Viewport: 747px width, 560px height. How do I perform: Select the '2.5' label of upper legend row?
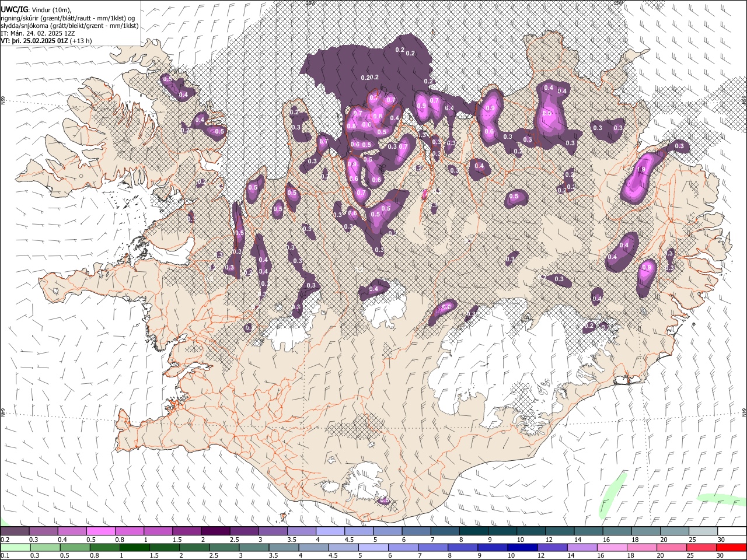(234, 540)
